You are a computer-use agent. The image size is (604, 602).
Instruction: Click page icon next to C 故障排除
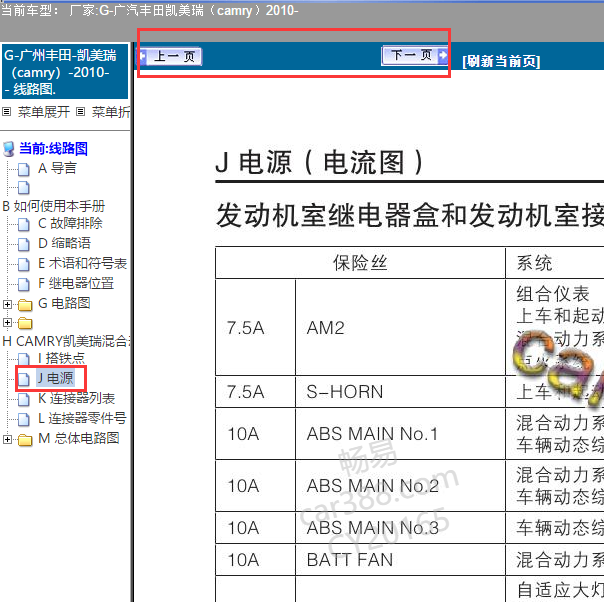coord(23,224)
